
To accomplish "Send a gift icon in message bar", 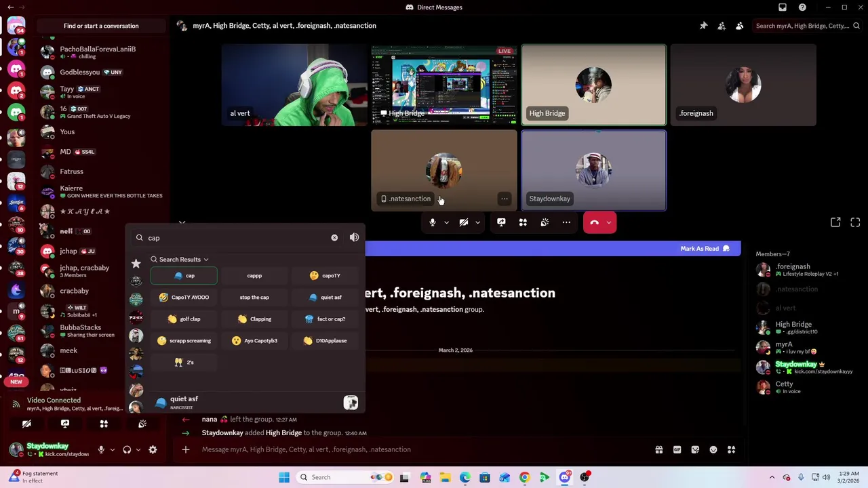I will pyautogui.click(x=659, y=449).
